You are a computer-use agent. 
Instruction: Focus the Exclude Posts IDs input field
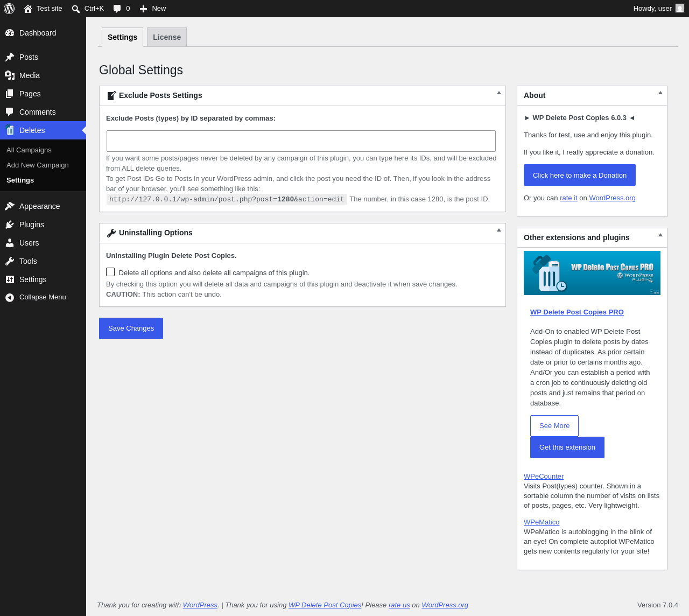[x=301, y=141]
